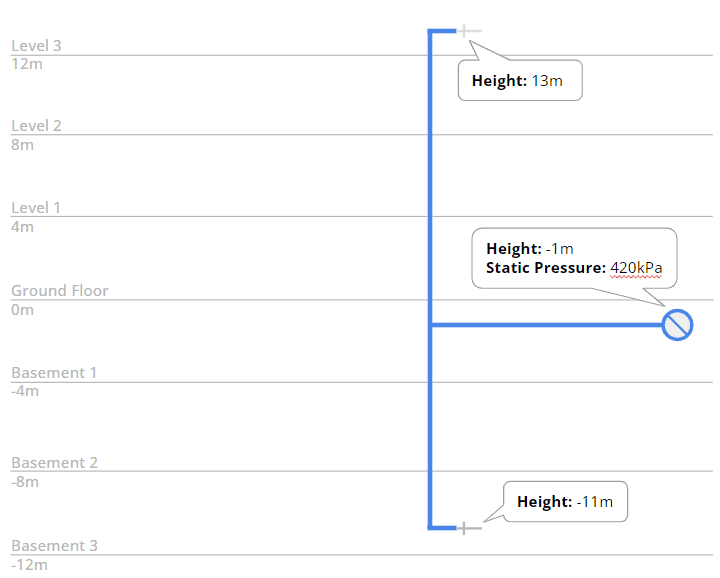Select the horizontal blue pipe segment

click(x=545, y=325)
